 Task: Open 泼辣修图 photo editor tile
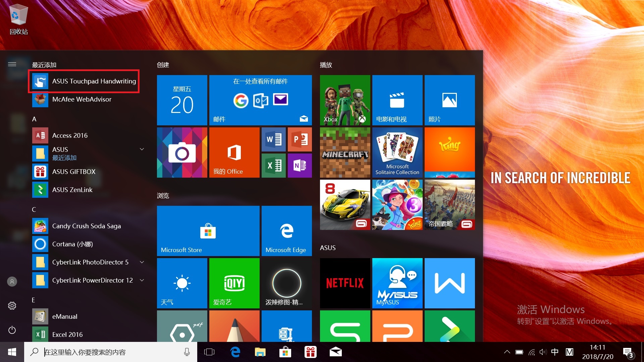(x=287, y=283)
